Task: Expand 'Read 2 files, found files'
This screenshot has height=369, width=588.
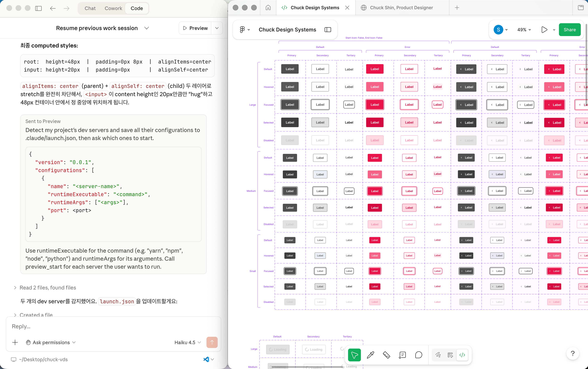Action: pyautogui.click(x=48, y=287)
